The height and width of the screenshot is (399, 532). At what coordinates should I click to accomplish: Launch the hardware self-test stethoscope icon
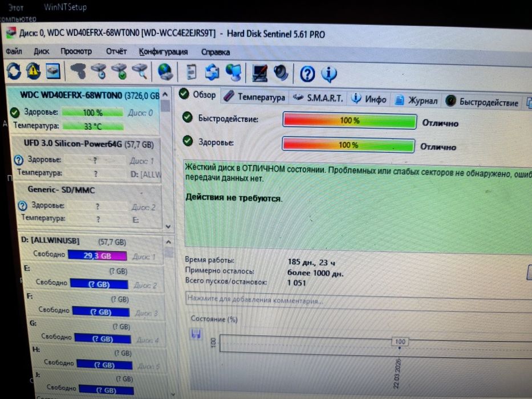click(x=78, y=71)
